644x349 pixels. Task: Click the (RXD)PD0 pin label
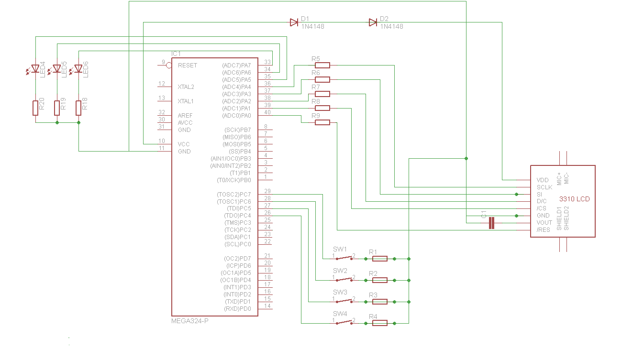point(238,309)
